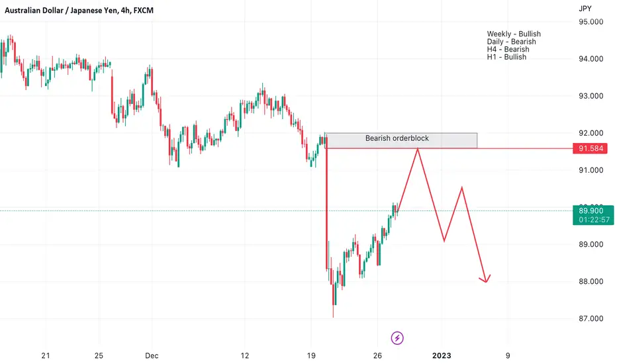The width and height of the screenshot is (617, 364).
Task: Select the H1 - Bullish annotation line
Action: pos(506,57)
